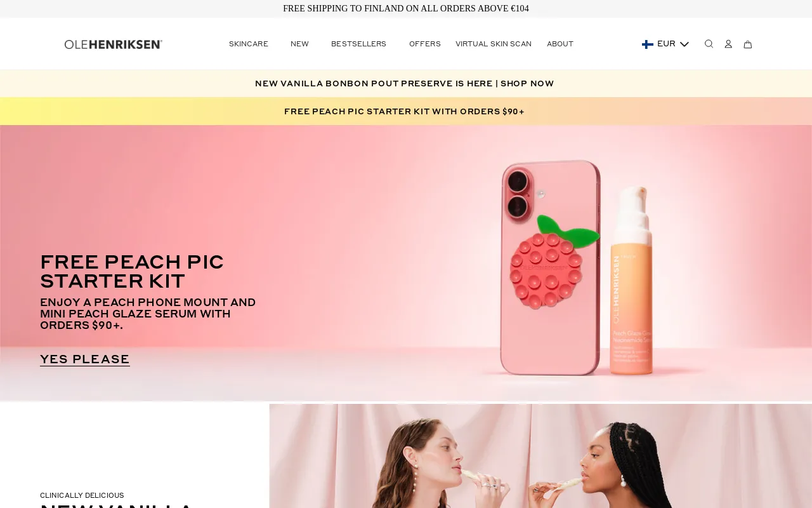Viewport: 812px width, 508px height.
Task: Open the New menu item
Action: point(299,44)
